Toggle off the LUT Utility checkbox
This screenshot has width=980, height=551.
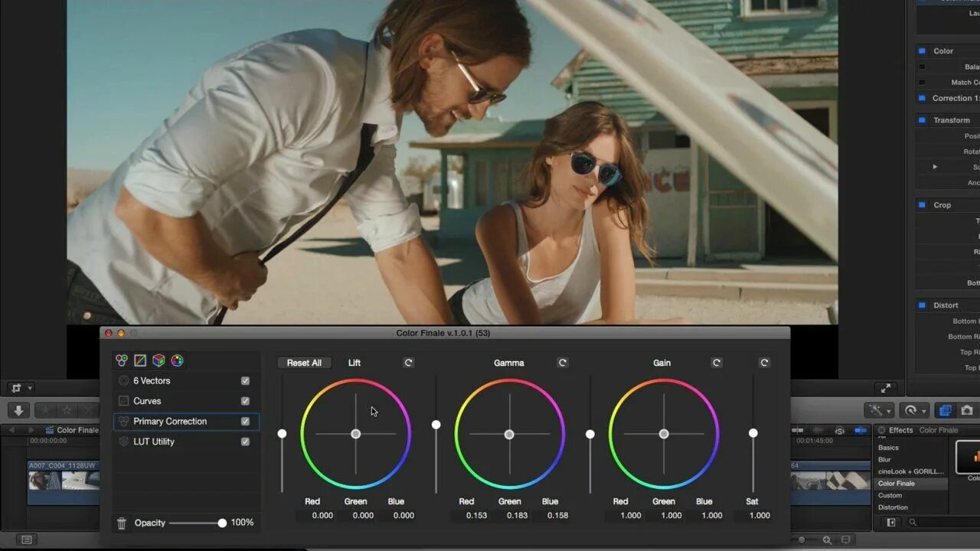[x=245, y=441]
